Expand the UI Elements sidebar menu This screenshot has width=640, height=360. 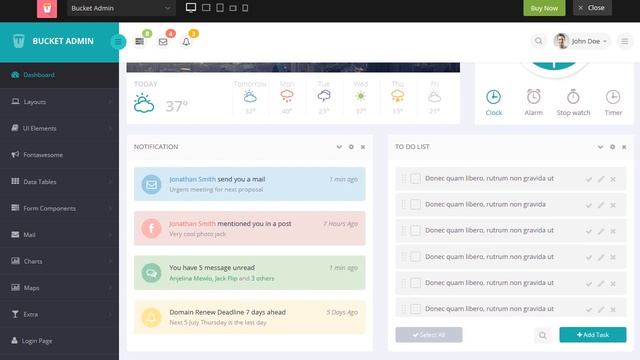[60, 128]
